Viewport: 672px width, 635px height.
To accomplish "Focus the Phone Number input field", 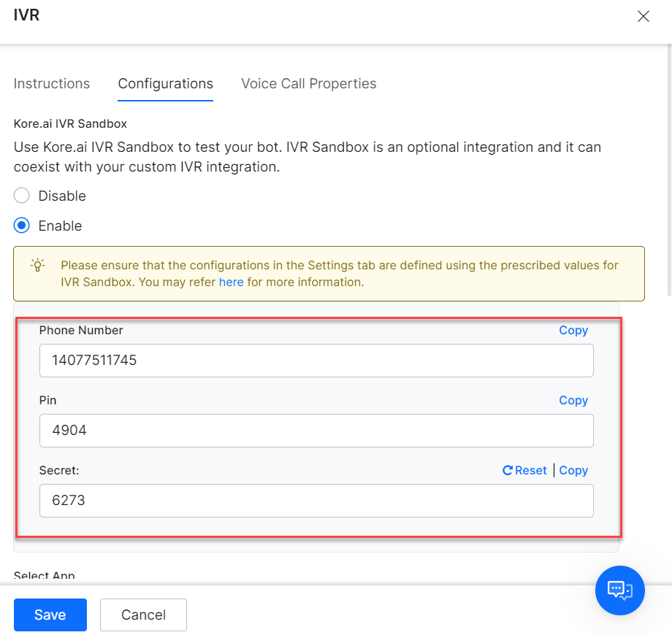I will (x=316, y=361).
